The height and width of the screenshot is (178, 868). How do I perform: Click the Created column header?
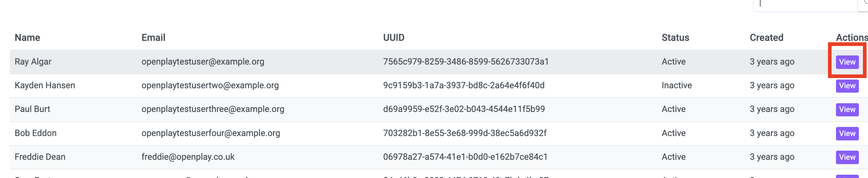(766, 38)
